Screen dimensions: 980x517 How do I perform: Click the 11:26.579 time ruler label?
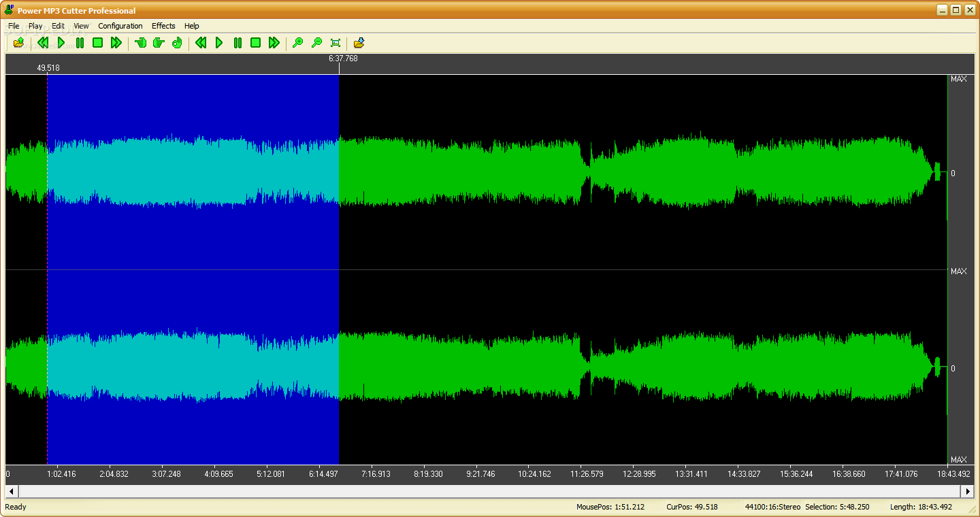pyautogui.click(x=587, y=474)
